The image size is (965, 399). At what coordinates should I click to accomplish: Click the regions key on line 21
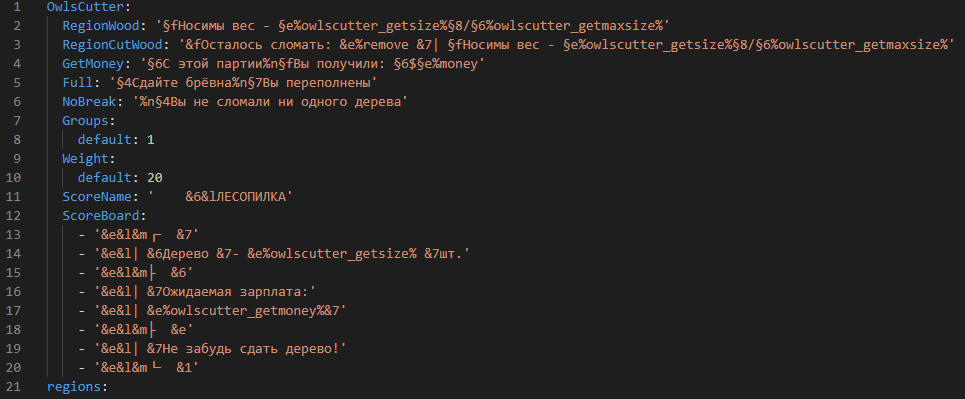(73, 387)
